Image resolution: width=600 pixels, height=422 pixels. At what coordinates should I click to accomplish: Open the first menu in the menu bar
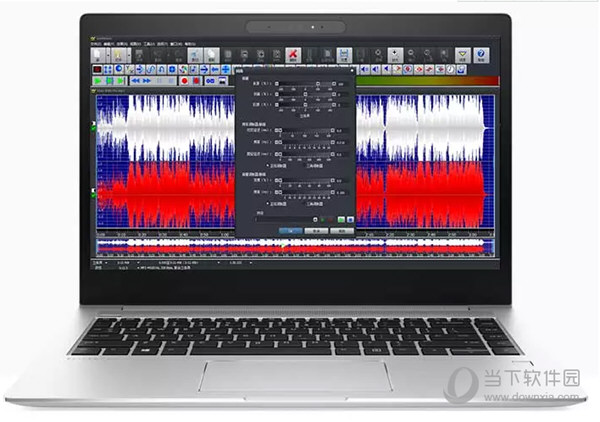click(96, 44)
